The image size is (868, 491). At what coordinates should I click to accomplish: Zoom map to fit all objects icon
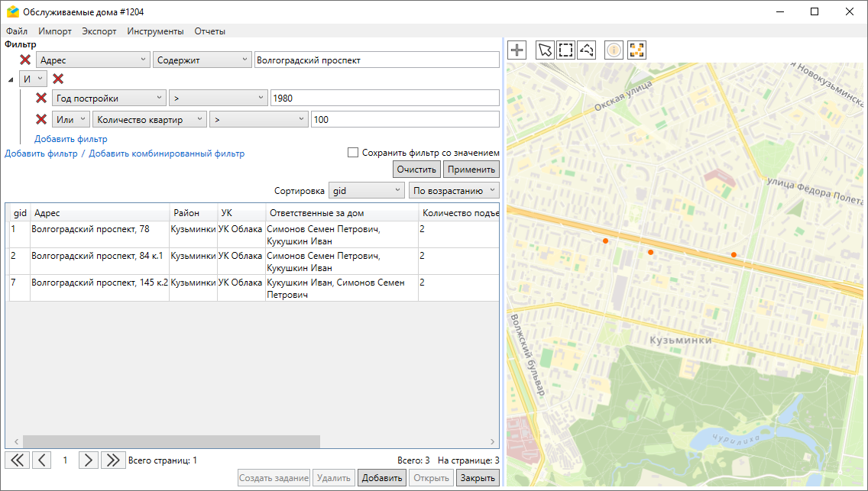[x=636, y=50]
